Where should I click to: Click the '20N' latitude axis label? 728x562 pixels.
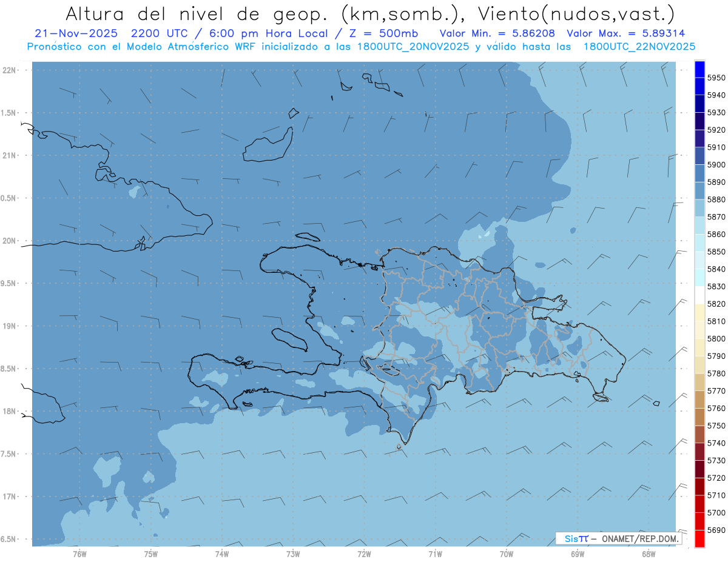10,241
